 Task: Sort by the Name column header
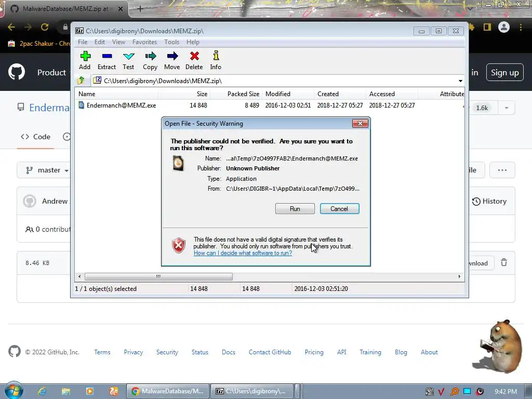pyautogui.click(x=116, y=94)
